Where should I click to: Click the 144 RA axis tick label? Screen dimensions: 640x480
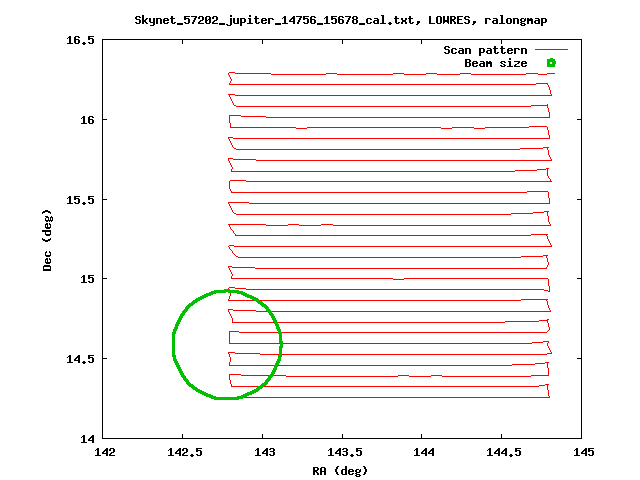click(424, 452)
